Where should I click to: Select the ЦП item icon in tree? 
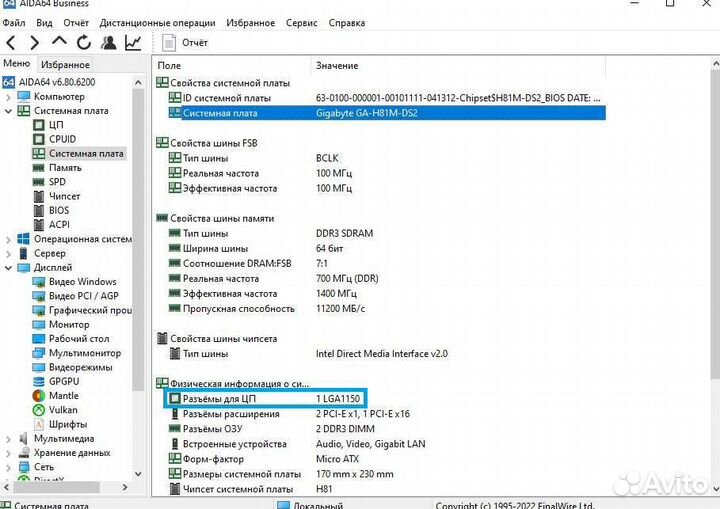tap(39, 125)
